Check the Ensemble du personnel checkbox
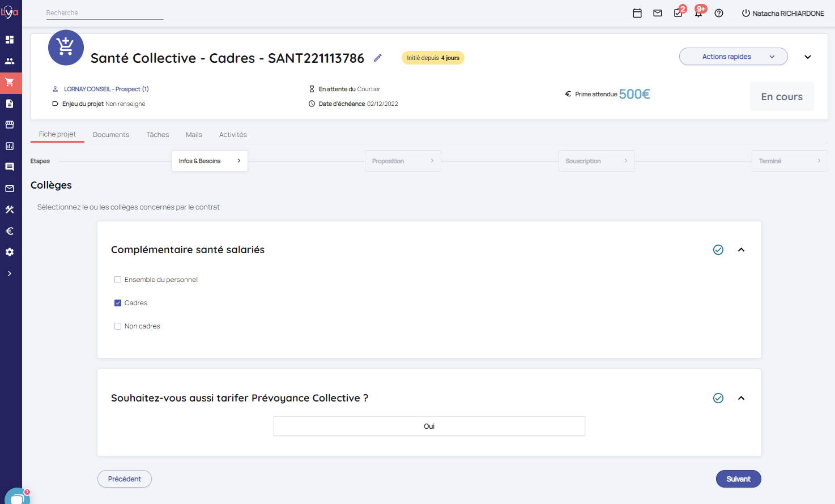Image resolution: width=835 pixels, height=504 pixels. 118,280
